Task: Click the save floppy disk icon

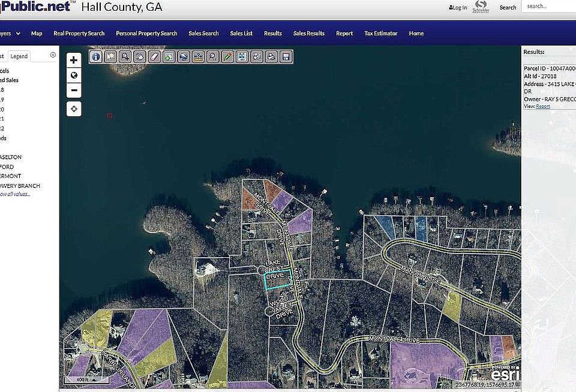Action: tap(286, 57)
